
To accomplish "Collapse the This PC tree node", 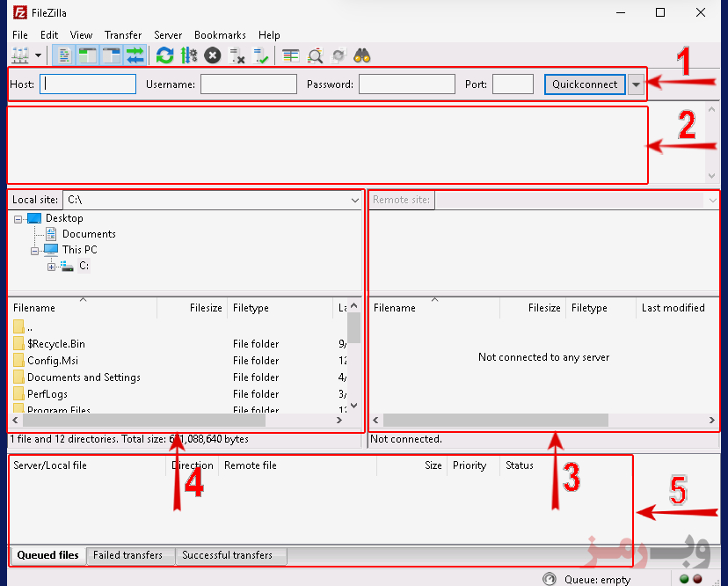I will point(35,251).
